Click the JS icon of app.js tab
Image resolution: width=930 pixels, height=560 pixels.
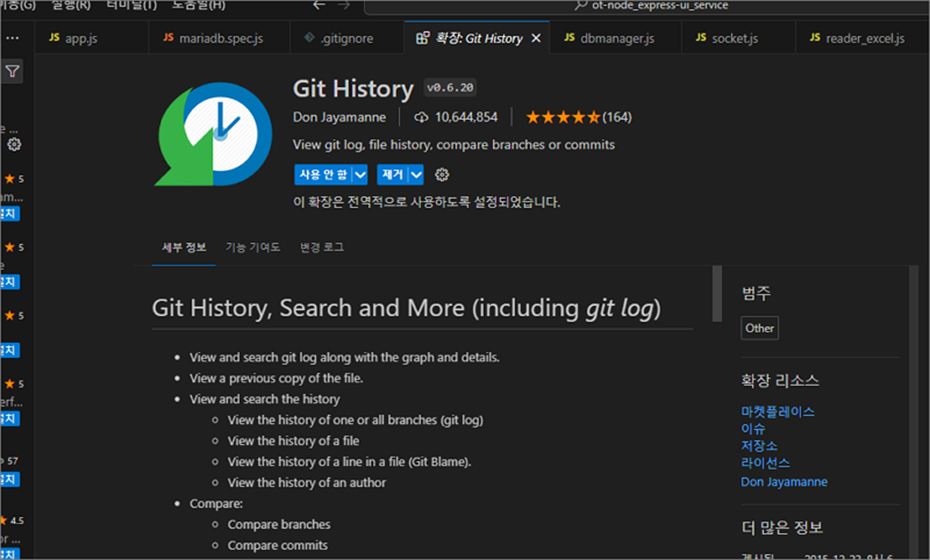point(54,38)
